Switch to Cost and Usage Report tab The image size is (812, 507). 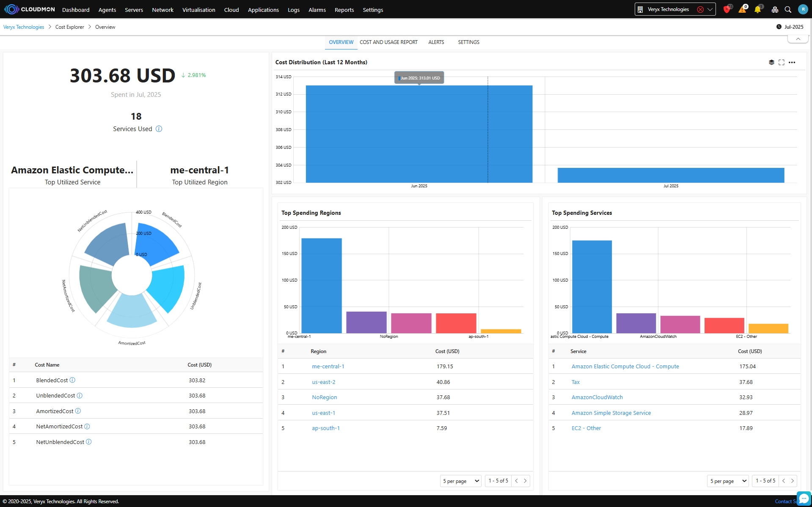[x=388, y=42]
